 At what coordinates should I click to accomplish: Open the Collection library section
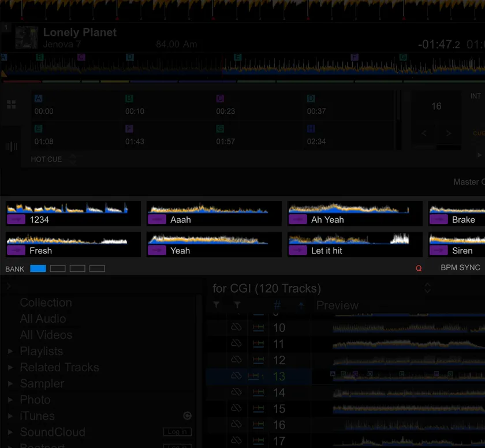click(46, 303)
